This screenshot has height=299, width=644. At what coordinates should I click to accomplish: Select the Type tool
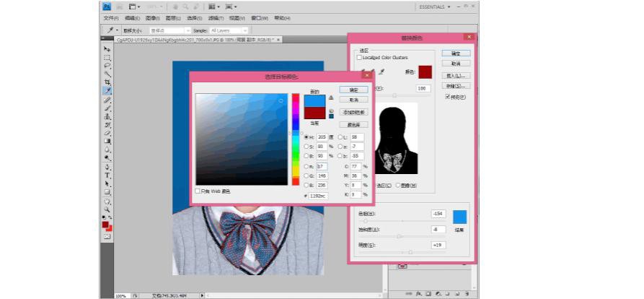(x=107, y=175)
